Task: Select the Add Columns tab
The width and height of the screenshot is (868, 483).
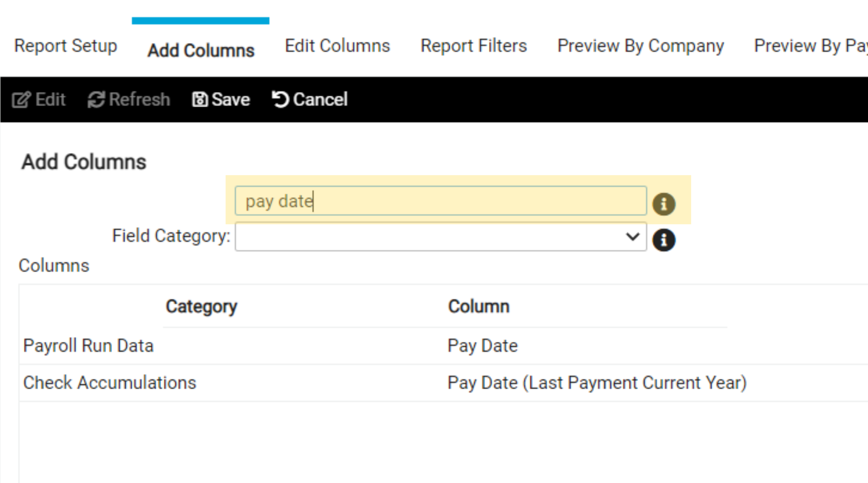Action: (201, 50)
